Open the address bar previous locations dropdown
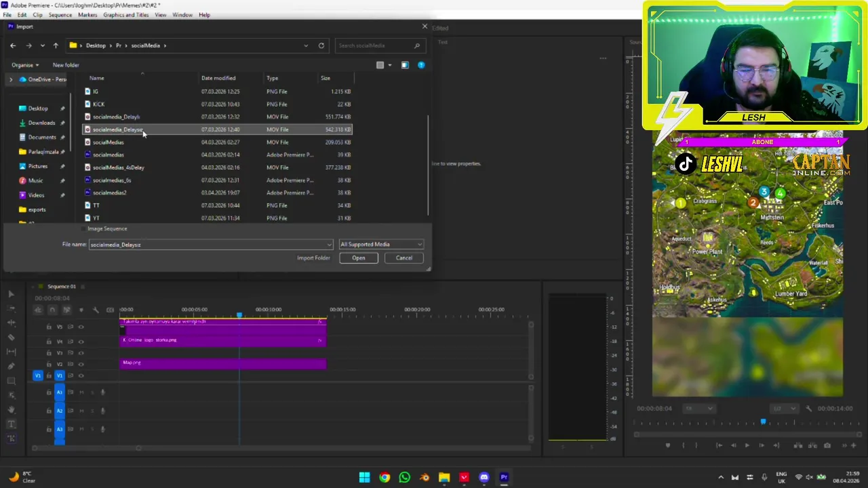 306,45
